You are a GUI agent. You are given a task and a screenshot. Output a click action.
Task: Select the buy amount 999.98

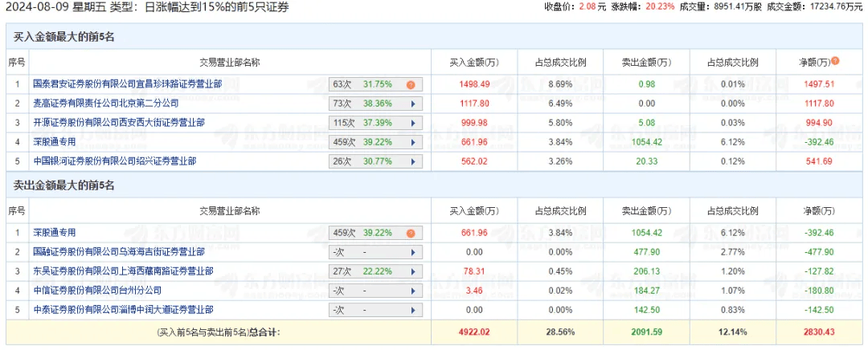click(476, 122)
